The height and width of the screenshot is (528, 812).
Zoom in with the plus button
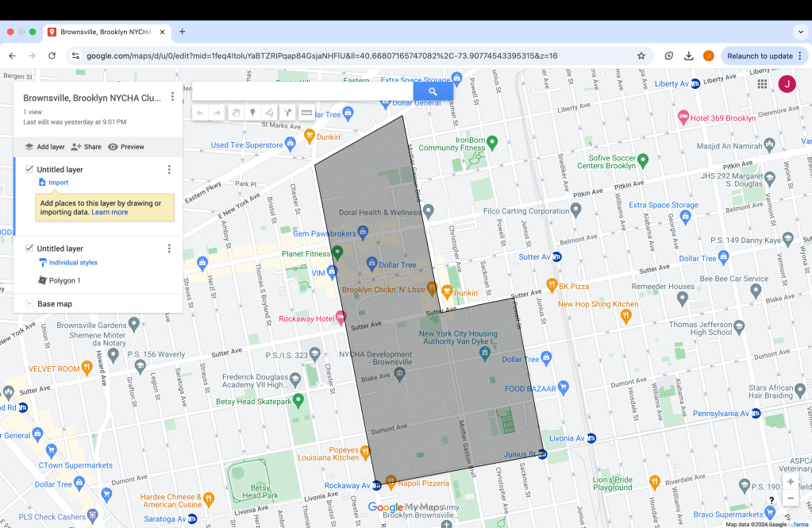[790, 482]
